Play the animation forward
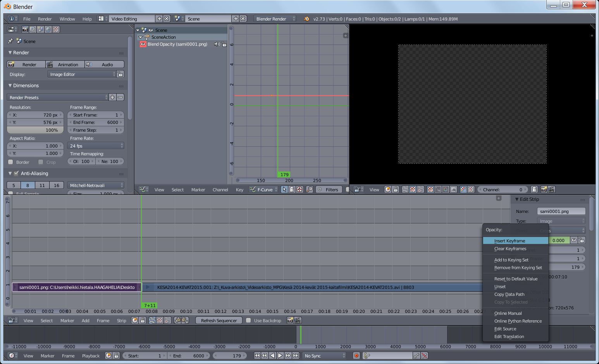 coord(280,355)
